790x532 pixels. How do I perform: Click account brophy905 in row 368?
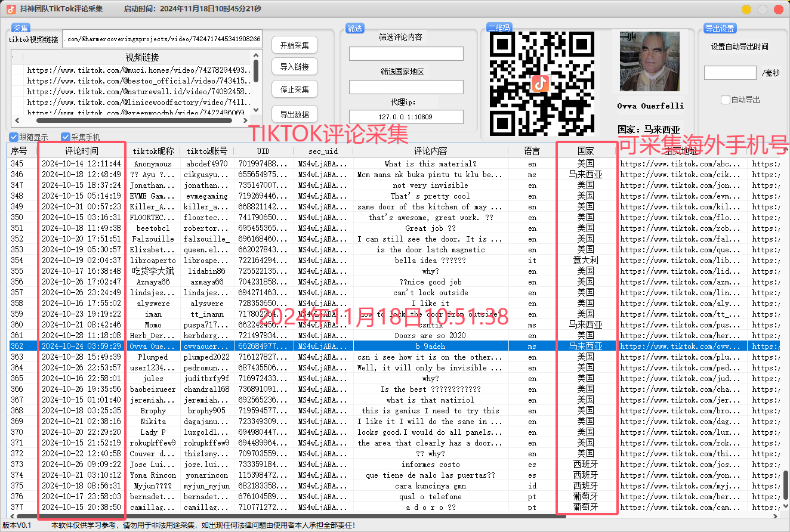click(x=207, y=410)
